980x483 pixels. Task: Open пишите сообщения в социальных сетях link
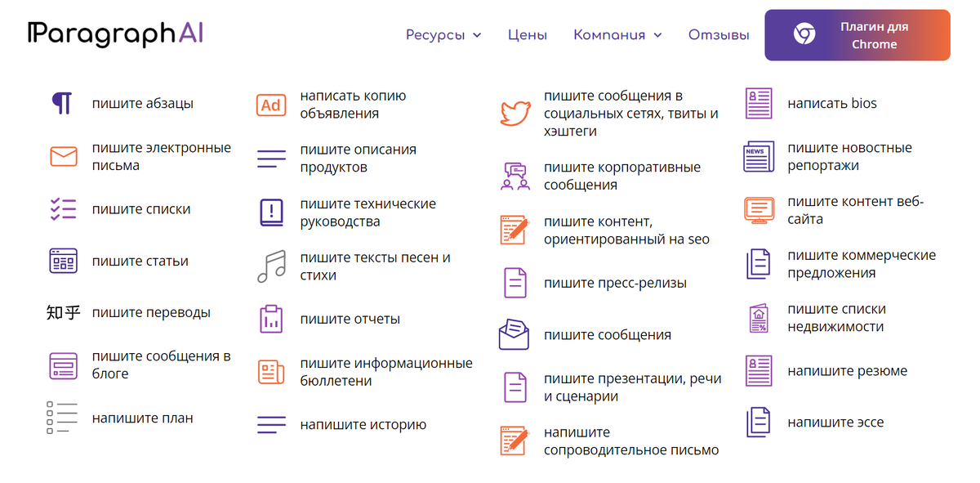(x=631, y=114)
